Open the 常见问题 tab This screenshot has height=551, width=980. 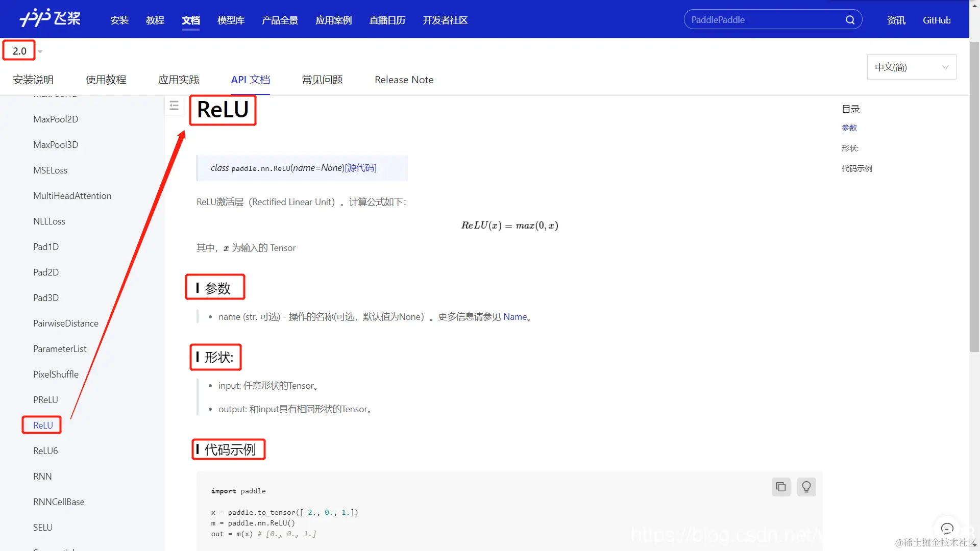[x=322, y=80]
